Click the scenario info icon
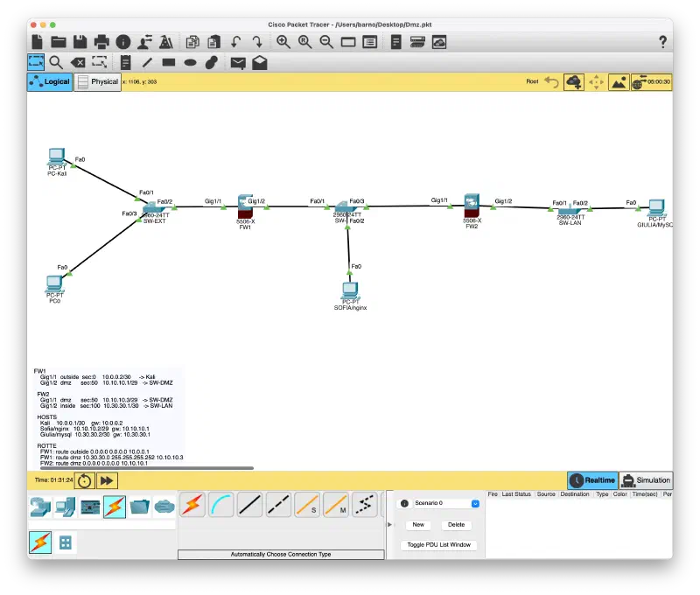Screen dimensions: 700x595 point(404,503)
